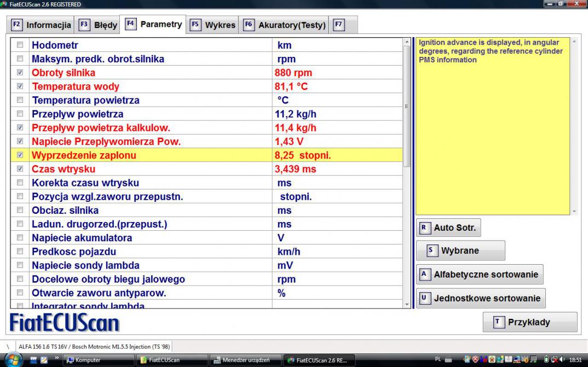Image resolution: width=588 pixels, height=367 pixels.
Task: Open the unlabeled F7 tab
Action: pos(339,25)
